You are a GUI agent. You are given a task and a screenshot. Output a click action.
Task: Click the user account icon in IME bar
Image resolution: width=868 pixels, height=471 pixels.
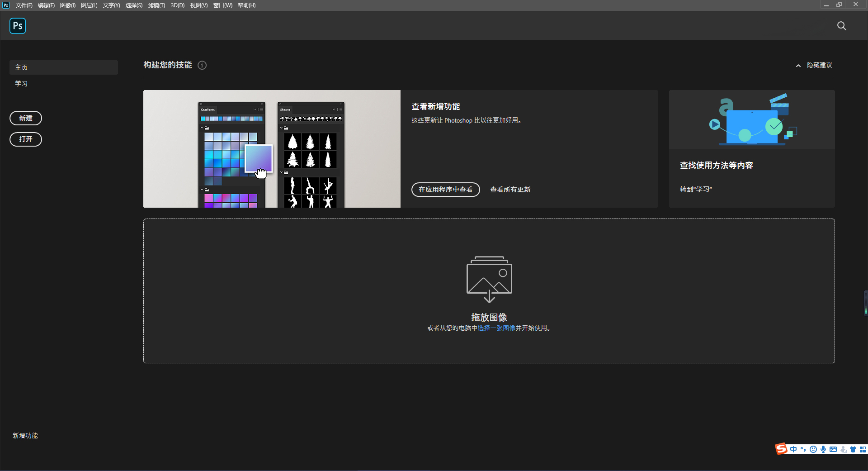tap(843, 449)
